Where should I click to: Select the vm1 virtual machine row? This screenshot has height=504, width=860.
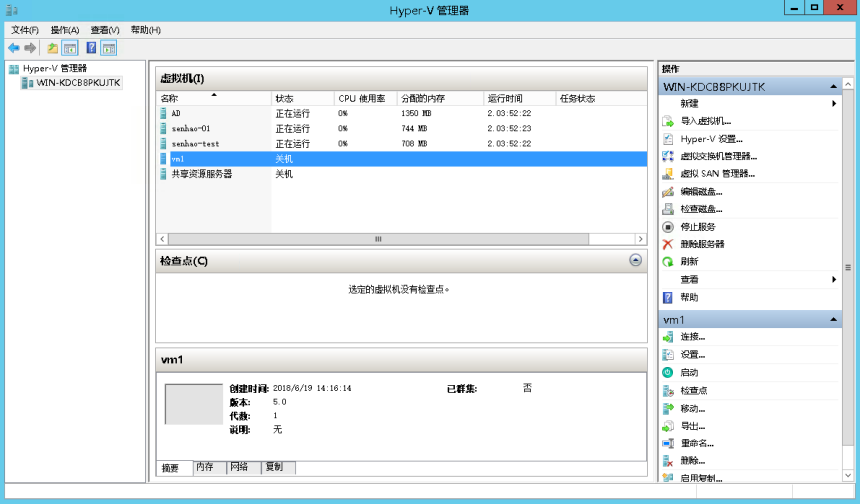click(x=401, y=159)
